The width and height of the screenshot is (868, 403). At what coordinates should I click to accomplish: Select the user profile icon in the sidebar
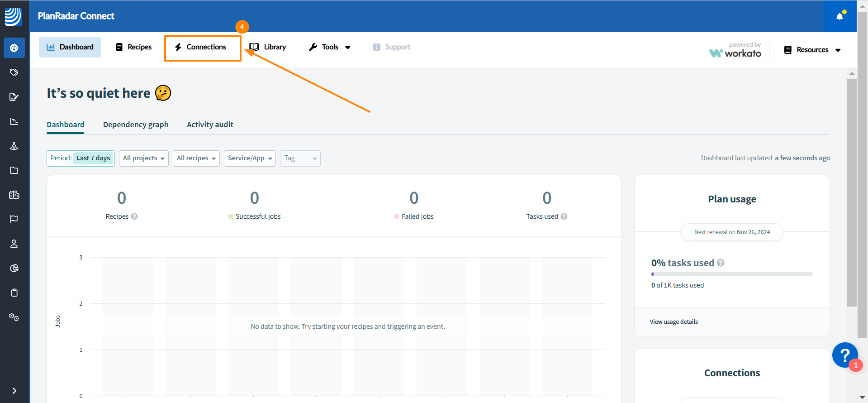pos(14,244)
